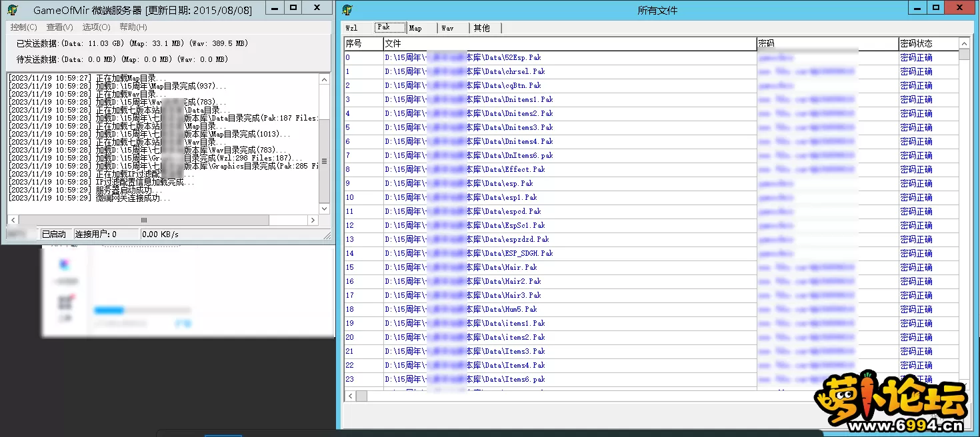The height and width of the screenshot is (437, 980).
Task: Switch to the Pak tab
Action: pyautogui.click(x=389, y=27)
